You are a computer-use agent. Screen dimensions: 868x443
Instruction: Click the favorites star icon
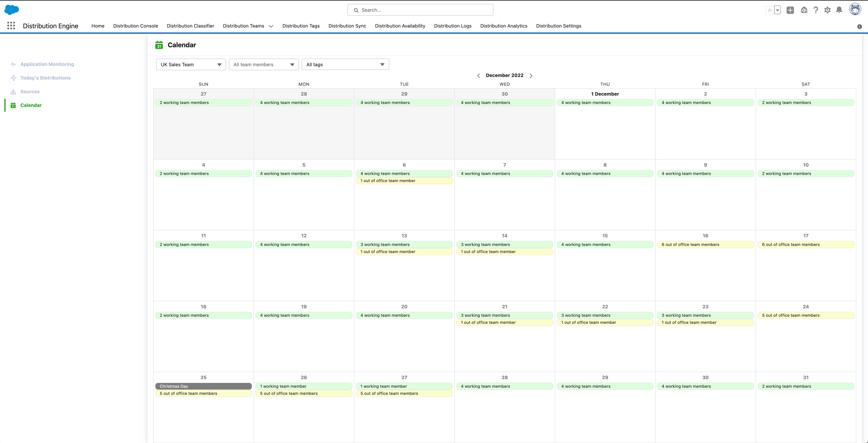point(770,10)
